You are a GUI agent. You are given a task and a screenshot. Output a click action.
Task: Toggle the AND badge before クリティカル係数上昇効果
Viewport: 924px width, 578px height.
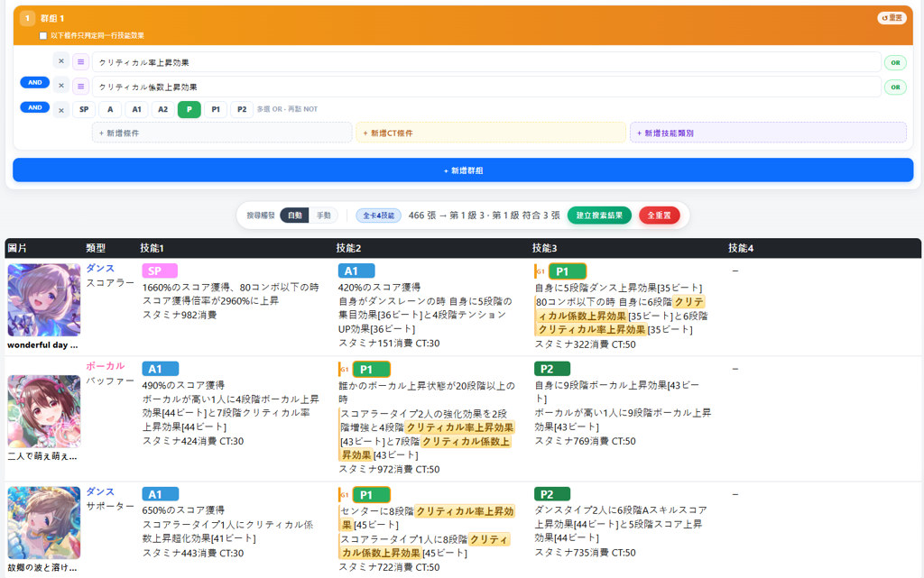coord(35,82)
